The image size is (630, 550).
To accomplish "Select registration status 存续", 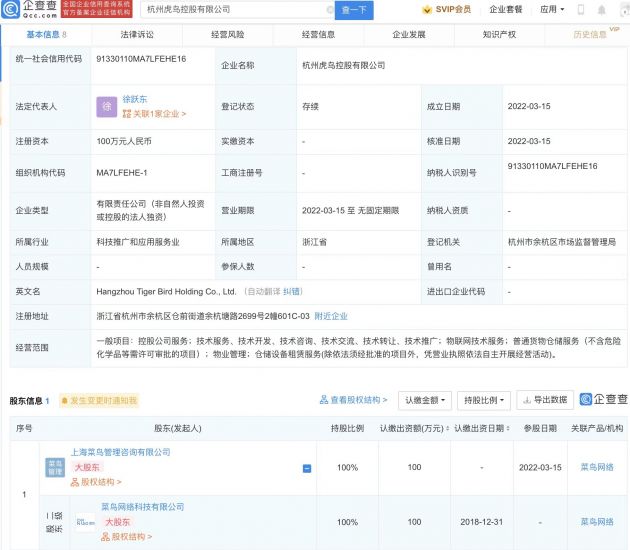I will click(x=310, y=106).
